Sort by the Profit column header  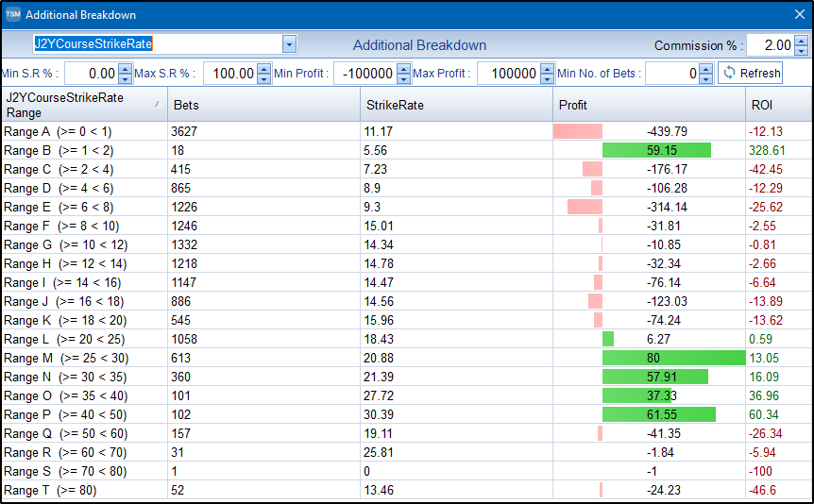point(649,105)
